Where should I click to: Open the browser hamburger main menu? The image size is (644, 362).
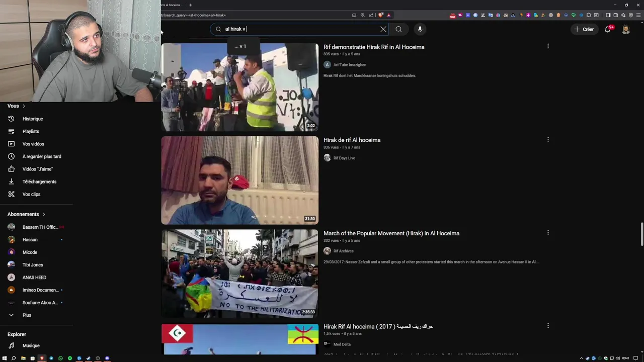638,15
